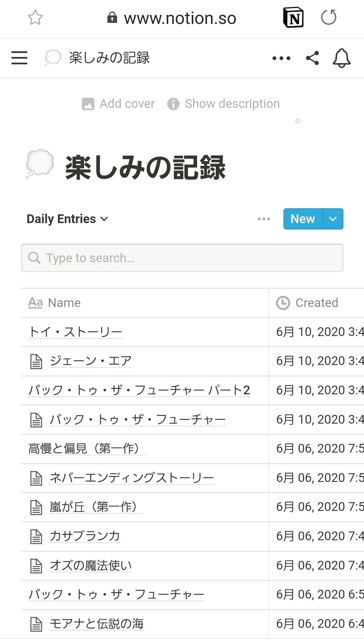This screenshot has height=640, width=364.
Task: Reload the page with the refresh icon
Action: click(x=329, y=18)
